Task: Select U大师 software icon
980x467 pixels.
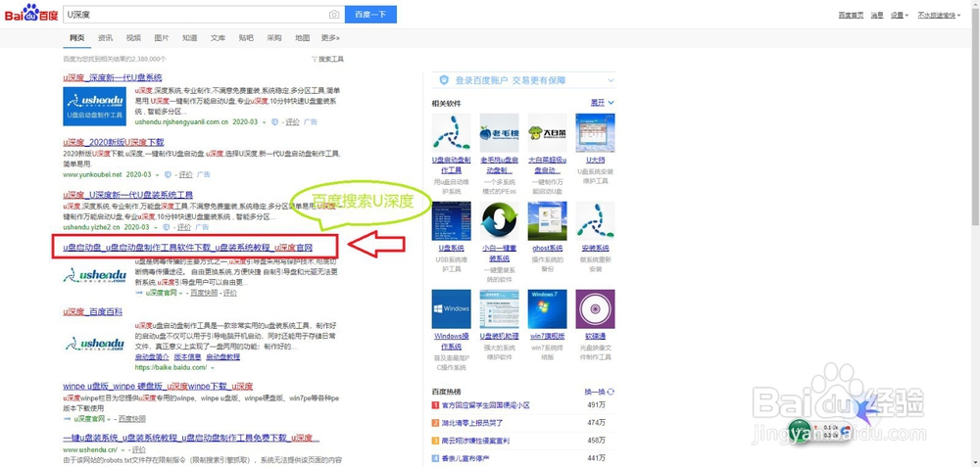Action: (595, 132)
